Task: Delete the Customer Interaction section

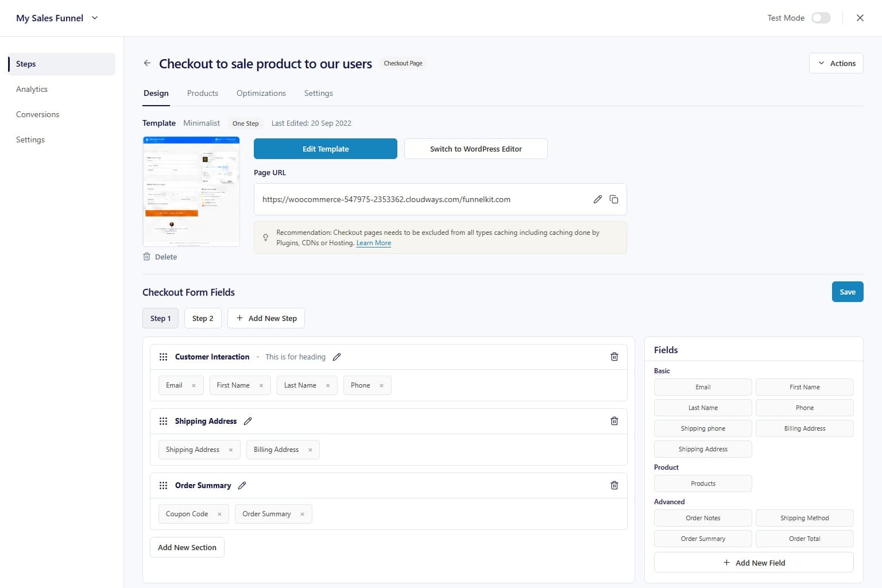Action: click(x=614, y=357)
